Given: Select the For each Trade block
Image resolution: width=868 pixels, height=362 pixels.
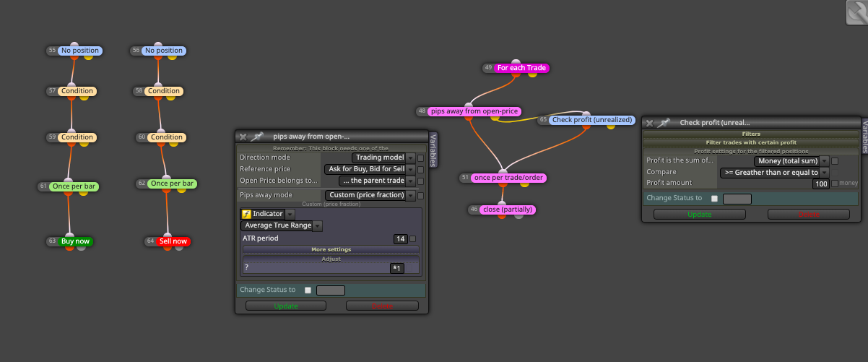Looking at the screenshot, I should click(x=522, y=68).
